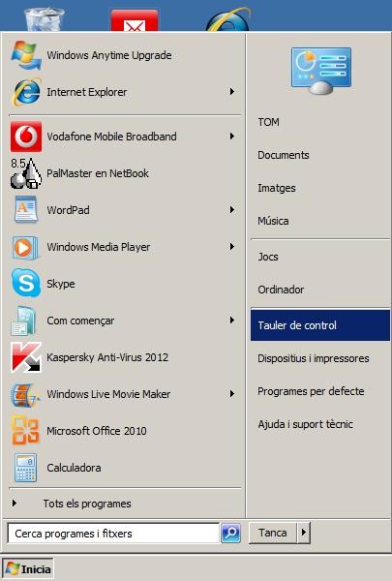Click the Kaspersky Anti-Virus 2012 icon

[26, 357]
